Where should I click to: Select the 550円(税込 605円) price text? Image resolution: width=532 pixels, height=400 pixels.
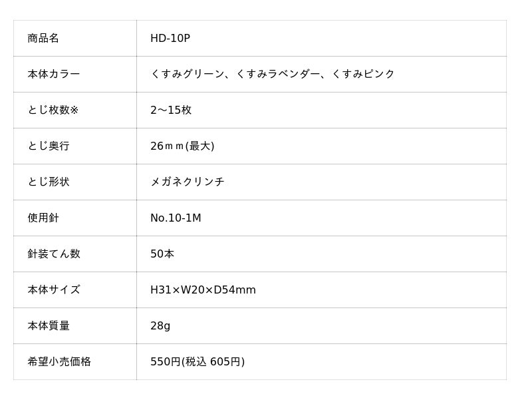click(x=198, y=362)
